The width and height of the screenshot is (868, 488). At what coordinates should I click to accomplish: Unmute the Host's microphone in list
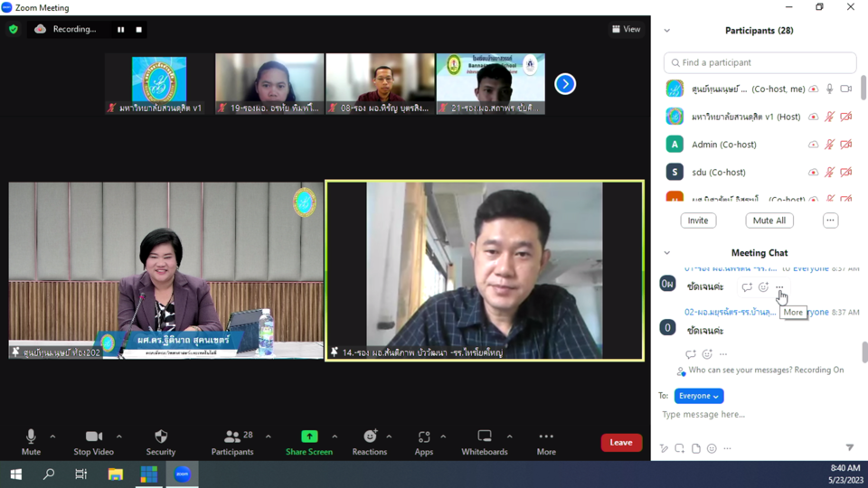tap(830, 117)
